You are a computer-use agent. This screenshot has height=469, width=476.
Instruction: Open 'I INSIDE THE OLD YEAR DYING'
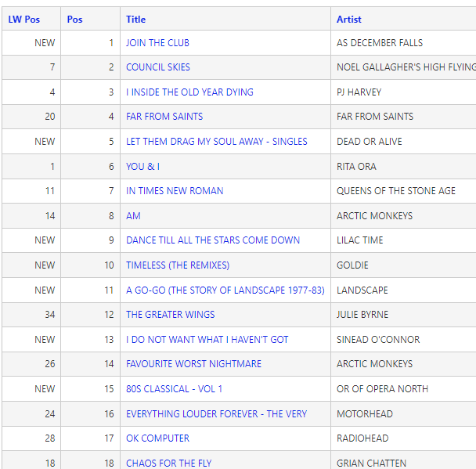click(x=189, y=92)
